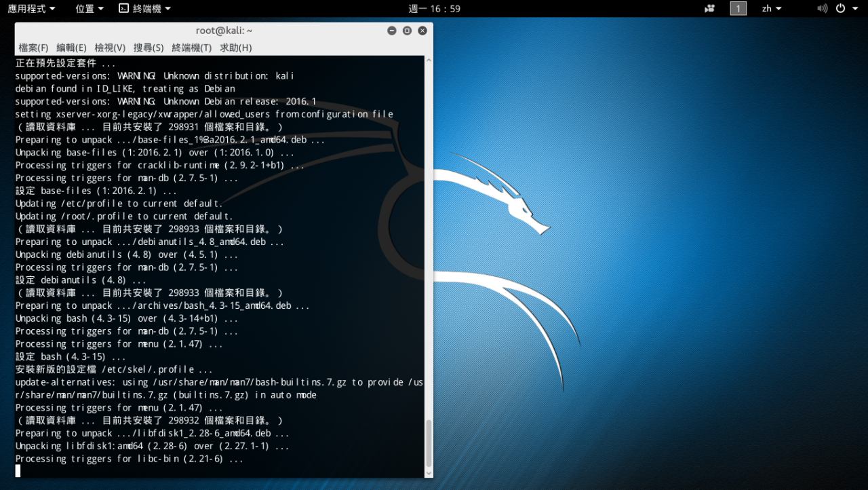
Task: Click the volume speaker icon
Action: pyautogui.click(x=823, y=9)
